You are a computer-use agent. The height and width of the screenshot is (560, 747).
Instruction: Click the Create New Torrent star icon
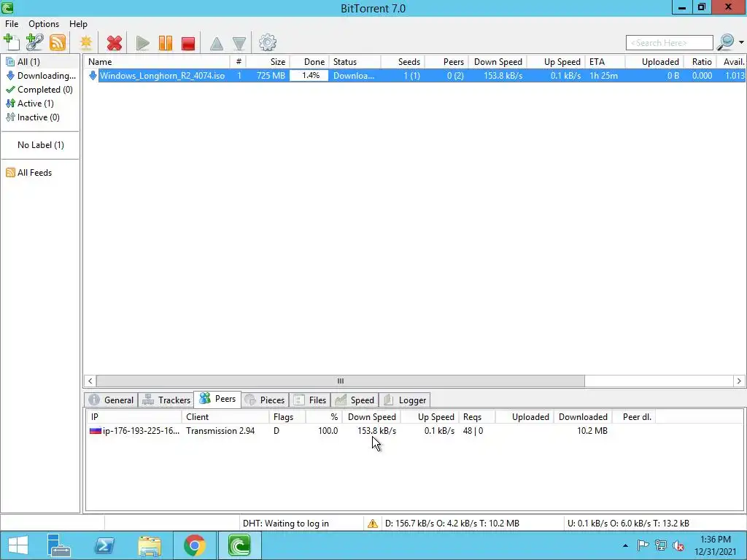[86, 42]
